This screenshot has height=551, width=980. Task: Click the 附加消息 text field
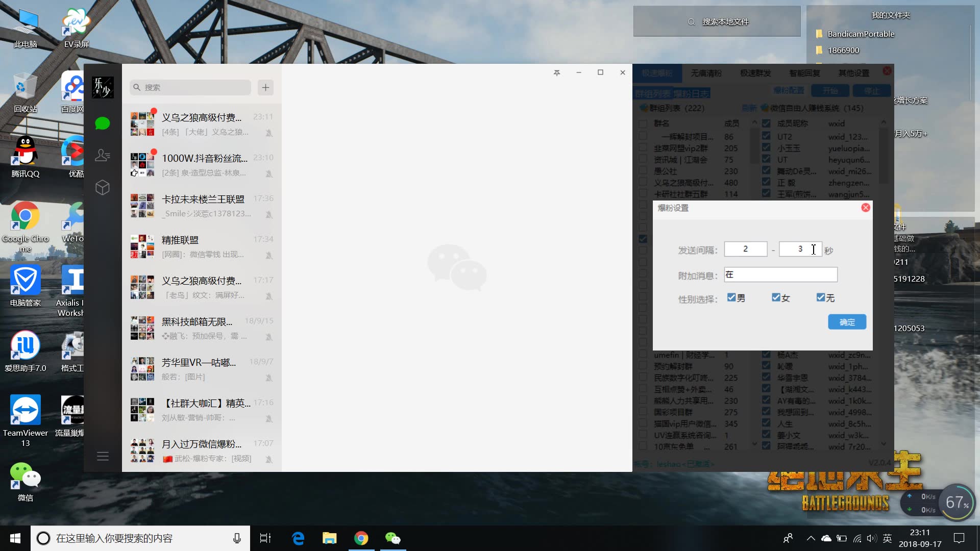(780, 274)
